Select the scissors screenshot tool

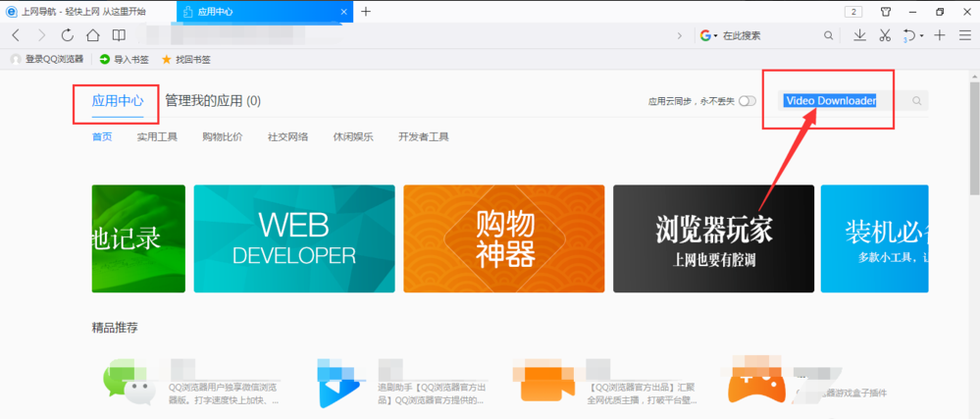(x=885, y=35)
